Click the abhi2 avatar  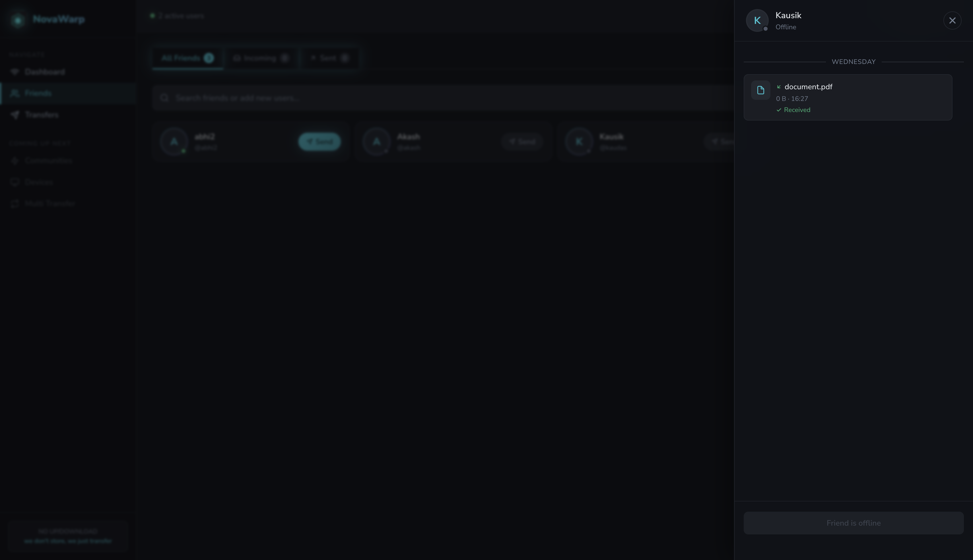(174, 142)
